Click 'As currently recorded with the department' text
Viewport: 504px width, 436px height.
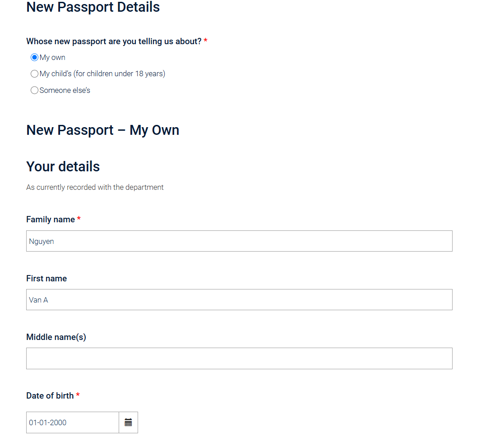click(95, 187)
